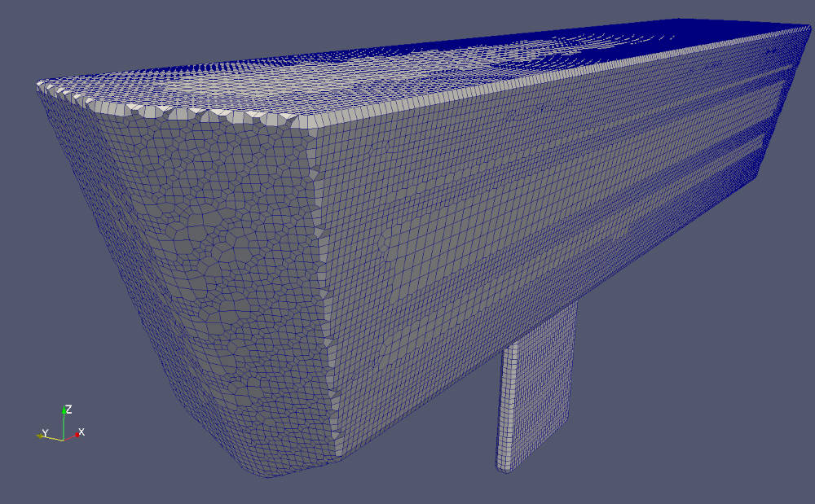Click the vertical front corner edge of mesh

326,285
